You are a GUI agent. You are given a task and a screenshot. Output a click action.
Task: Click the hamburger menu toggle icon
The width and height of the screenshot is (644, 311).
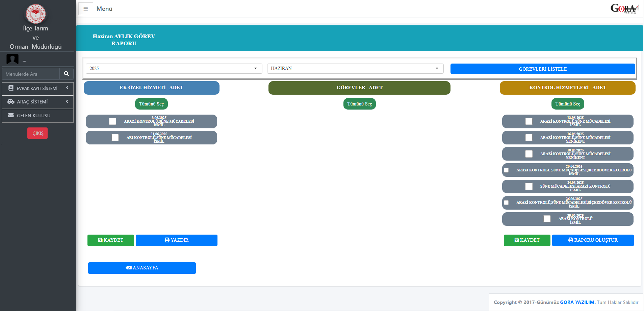pyautogui.click(x=85, y=9)
